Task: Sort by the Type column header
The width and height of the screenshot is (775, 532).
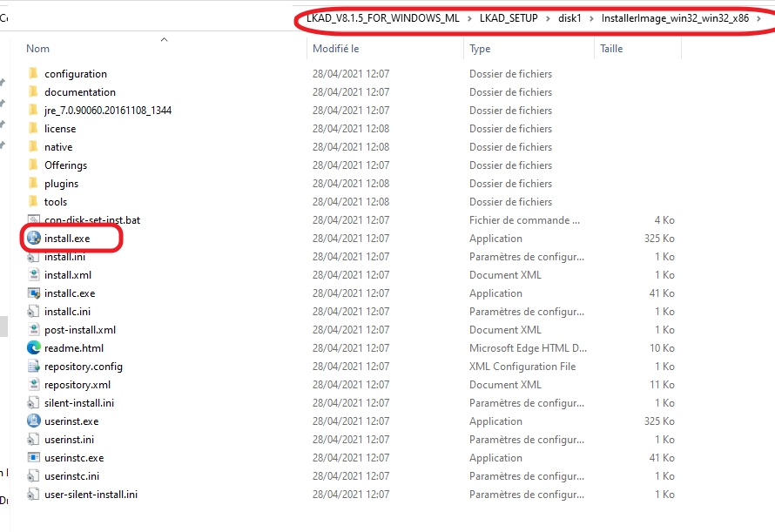Action: [x=480, y=49]
